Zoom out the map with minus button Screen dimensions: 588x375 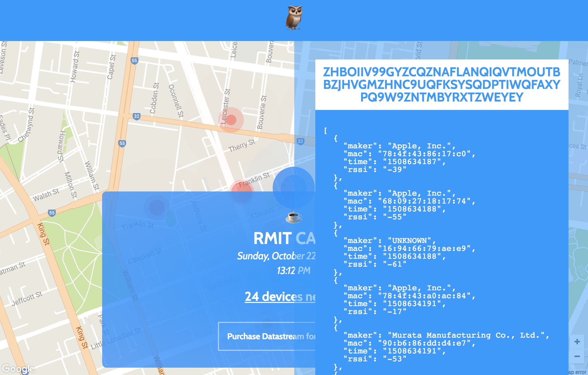click(577, 356)
